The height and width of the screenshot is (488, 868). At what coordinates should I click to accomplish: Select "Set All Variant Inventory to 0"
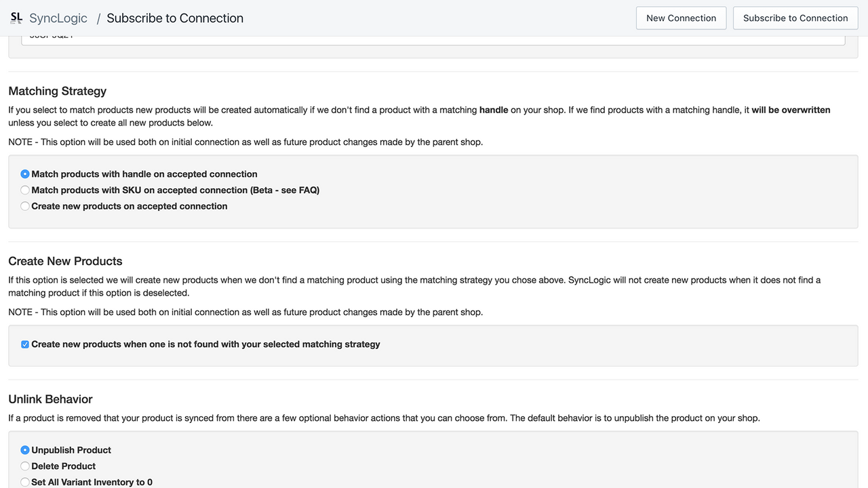pos(24,481)
